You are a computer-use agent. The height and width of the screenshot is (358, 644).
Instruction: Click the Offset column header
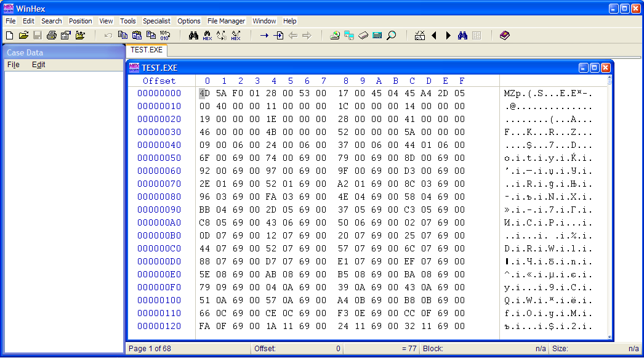[159, 81]
